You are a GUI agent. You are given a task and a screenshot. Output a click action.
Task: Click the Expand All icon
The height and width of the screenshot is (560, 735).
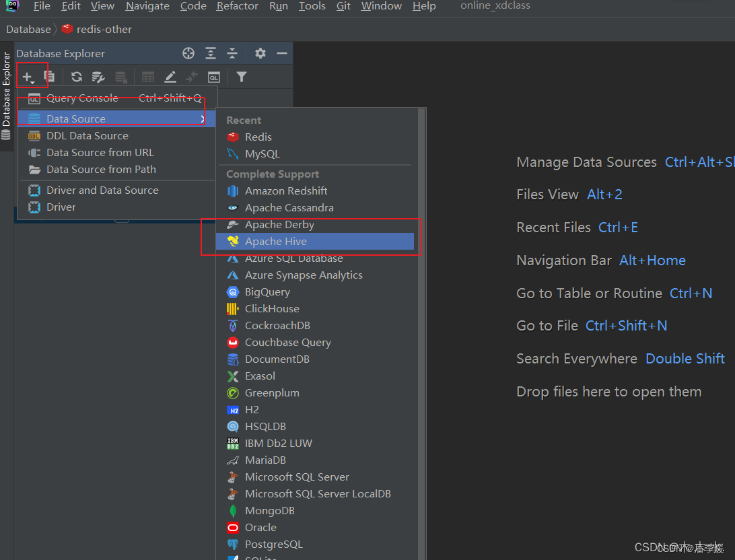coord(211,53)
